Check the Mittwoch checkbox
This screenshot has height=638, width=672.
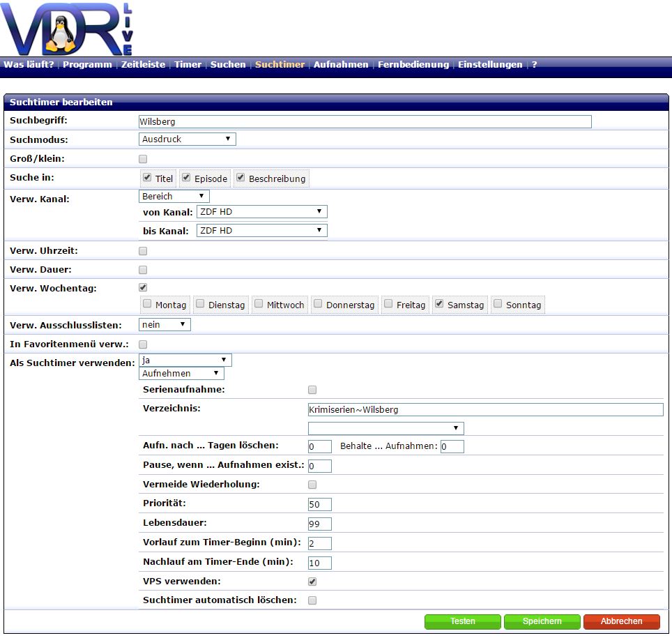tap(259, 303)
